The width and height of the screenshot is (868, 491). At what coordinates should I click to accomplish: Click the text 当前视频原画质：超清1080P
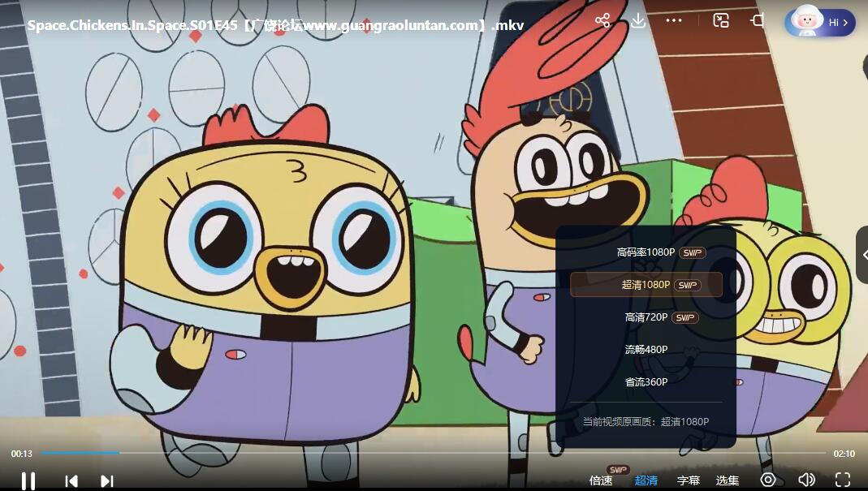[646, 422]
